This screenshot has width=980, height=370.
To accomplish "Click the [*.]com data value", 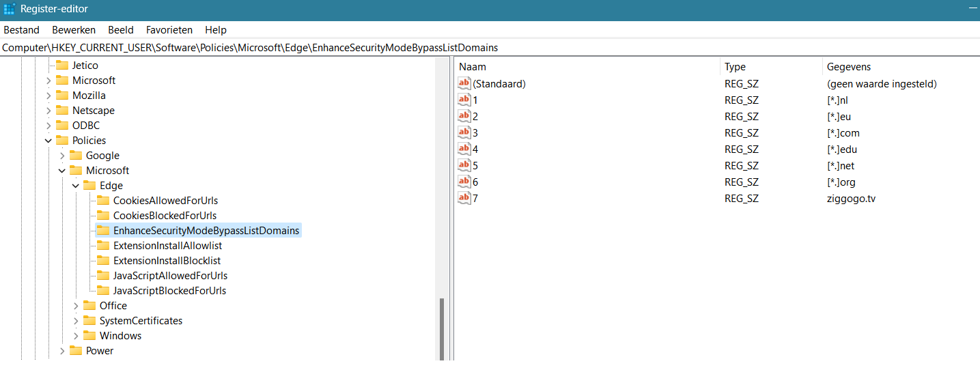I will click(843, 133).
